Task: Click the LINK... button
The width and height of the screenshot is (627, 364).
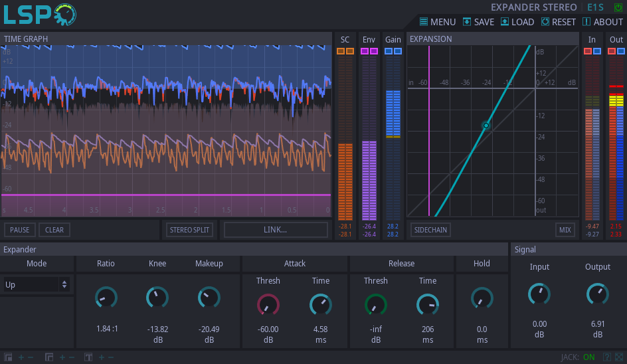Action: click(x=276, y=230)
